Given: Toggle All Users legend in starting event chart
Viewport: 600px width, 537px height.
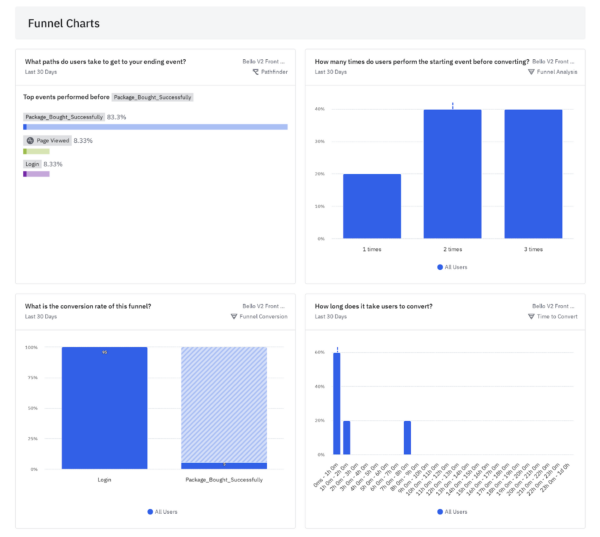Looking at the screenshot, I should [455, 267].
